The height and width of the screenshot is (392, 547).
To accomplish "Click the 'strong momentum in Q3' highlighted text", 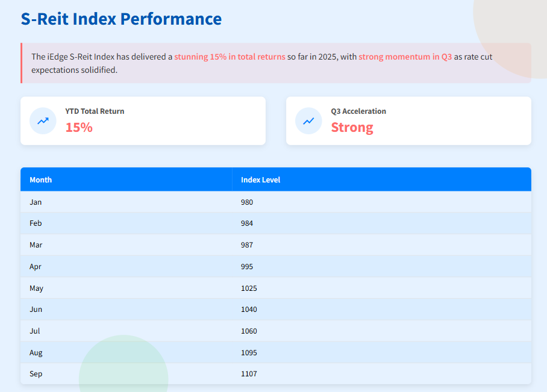I will 405,57.
